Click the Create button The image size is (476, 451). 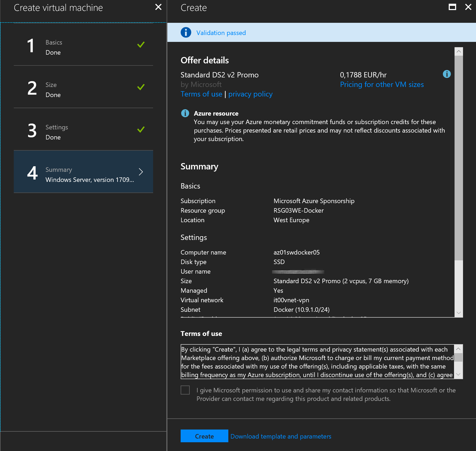tap(204, 436)
